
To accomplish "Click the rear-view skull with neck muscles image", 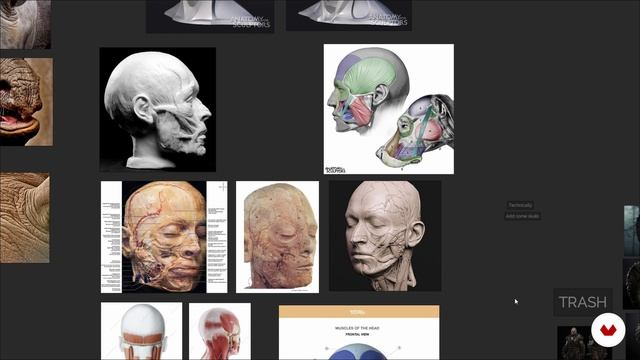I will 142,331.
